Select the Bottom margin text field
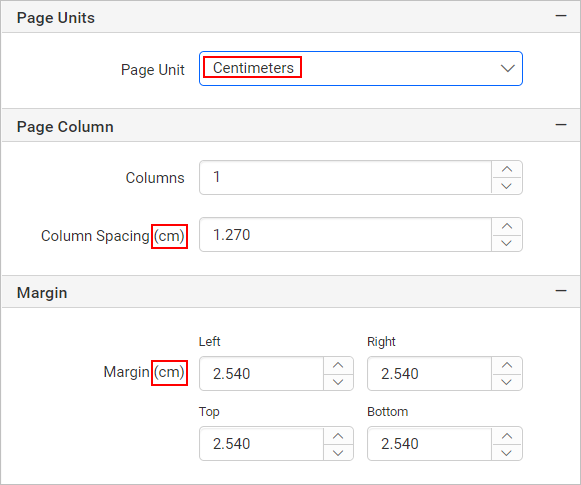The width and height of the screenshot is (581, 485). [429, 444]
